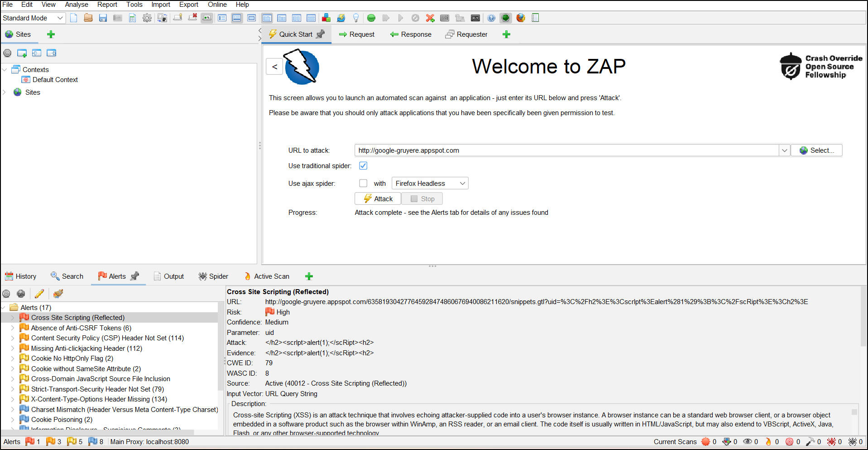The width and height of the screenshot is (868, 450).
Task: Click the green set-break-on-all-requests circle
Action: point(371,18)
